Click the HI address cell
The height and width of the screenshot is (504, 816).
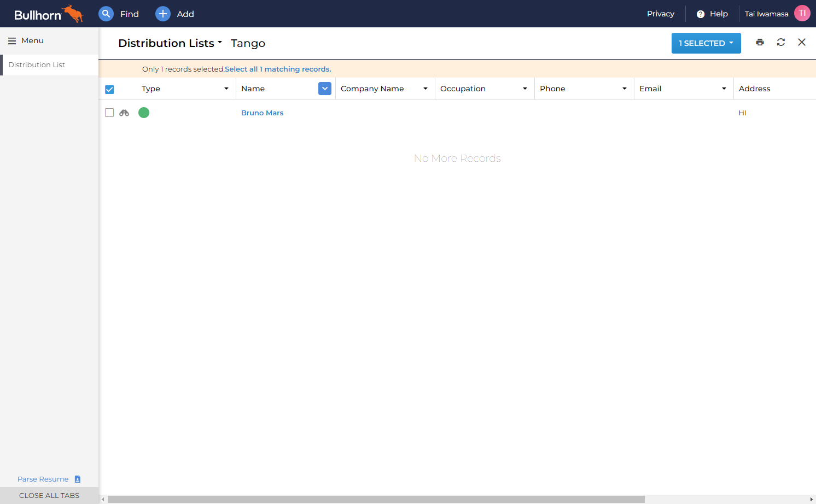[743, 113]
